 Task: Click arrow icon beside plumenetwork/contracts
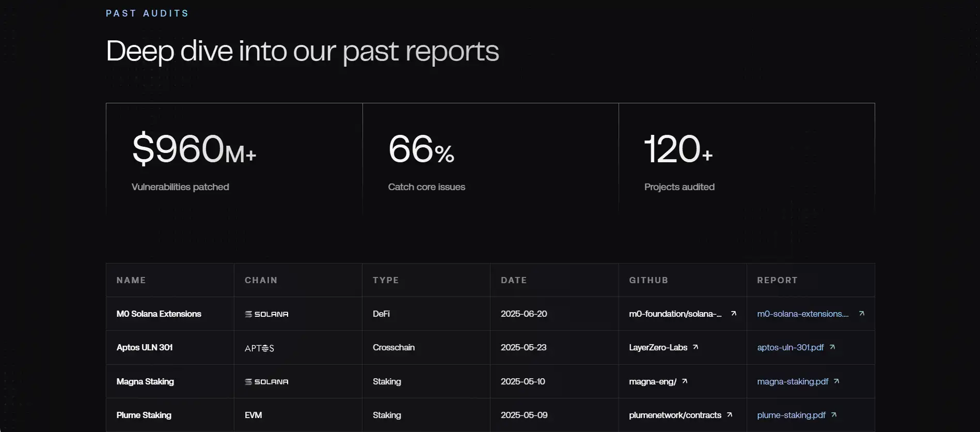click(730, 415)
